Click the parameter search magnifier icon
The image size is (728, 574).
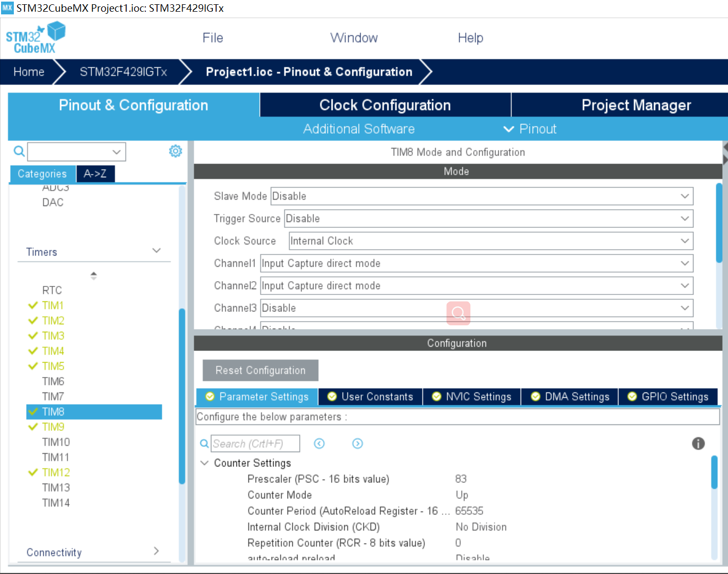pyautogui.click(x=204, y=444)
